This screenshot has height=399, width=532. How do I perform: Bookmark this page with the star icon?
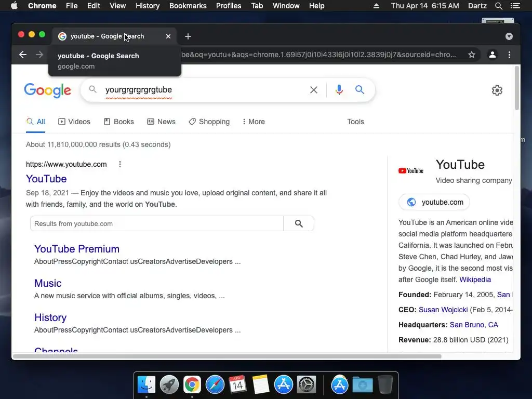(472, 55)
